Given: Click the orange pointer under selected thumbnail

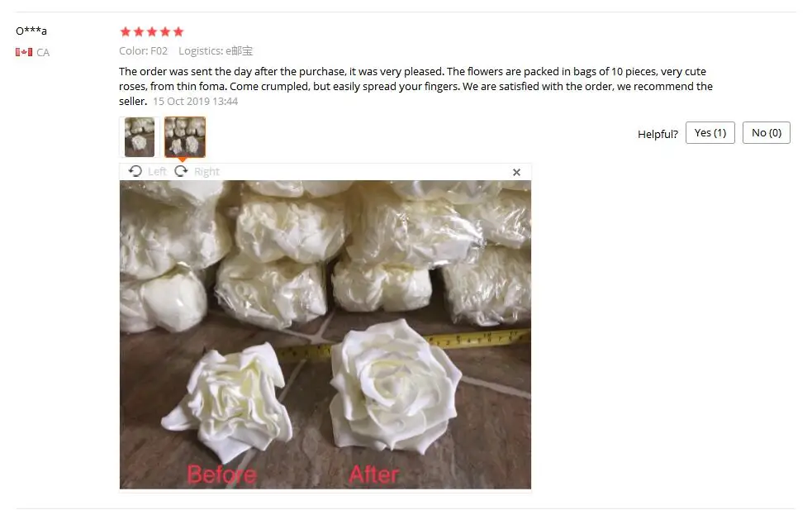Looking at the screenshot, I should (183, 160).
